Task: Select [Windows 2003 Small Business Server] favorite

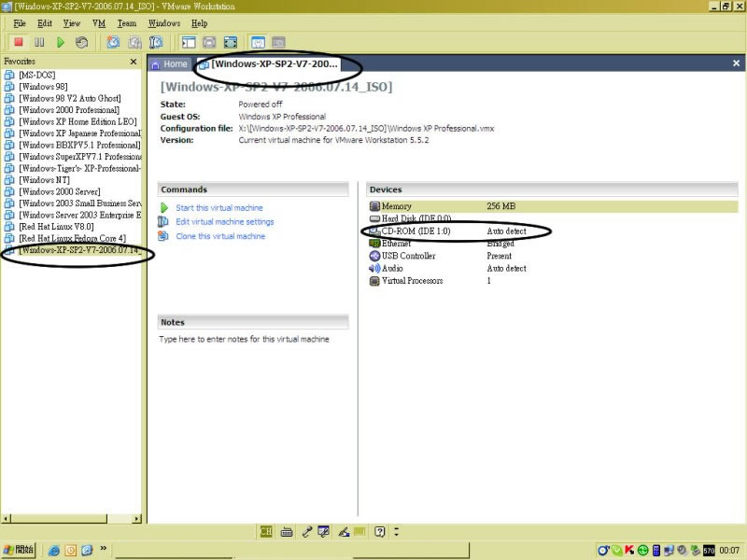Action: [x=80, y=203]
